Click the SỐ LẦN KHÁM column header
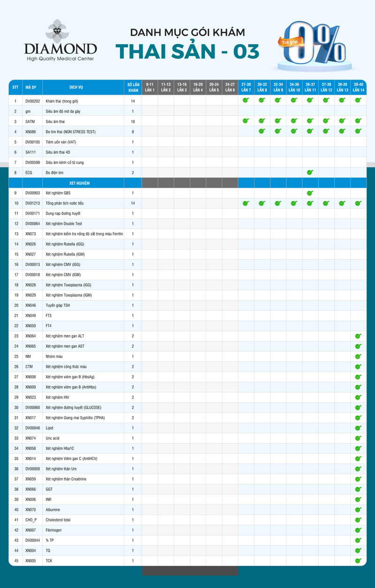The image size is (375, 588). point(133,87)
